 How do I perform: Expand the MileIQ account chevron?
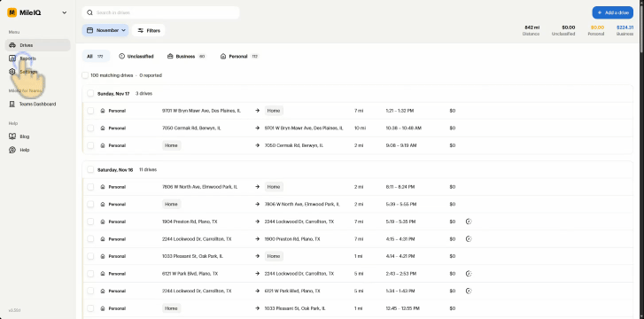64,12
